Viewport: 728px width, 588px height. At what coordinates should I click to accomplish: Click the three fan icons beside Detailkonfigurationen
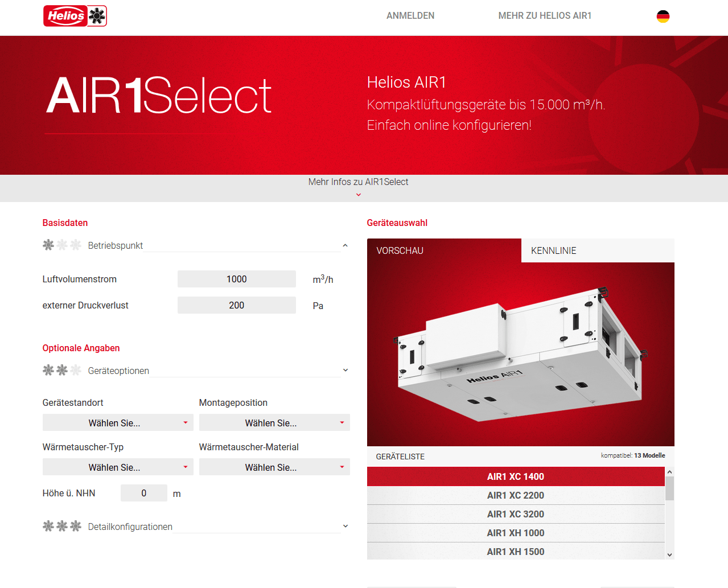pyautogui.click(x=62, y=526)
